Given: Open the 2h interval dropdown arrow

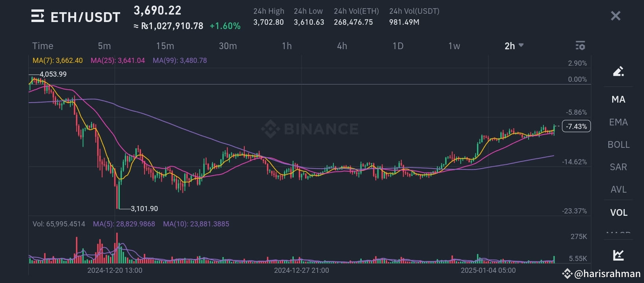Looking at the screenshot, I should (521, 46).
